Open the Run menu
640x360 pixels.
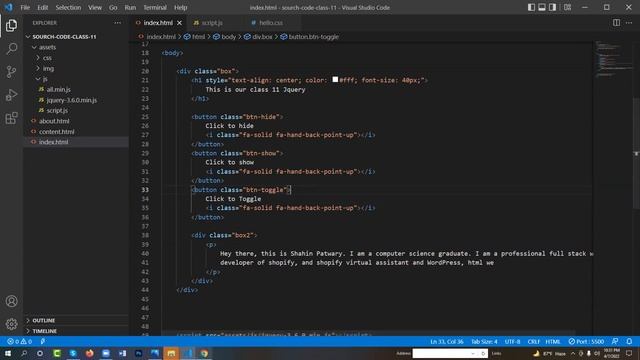pos(130,7)
